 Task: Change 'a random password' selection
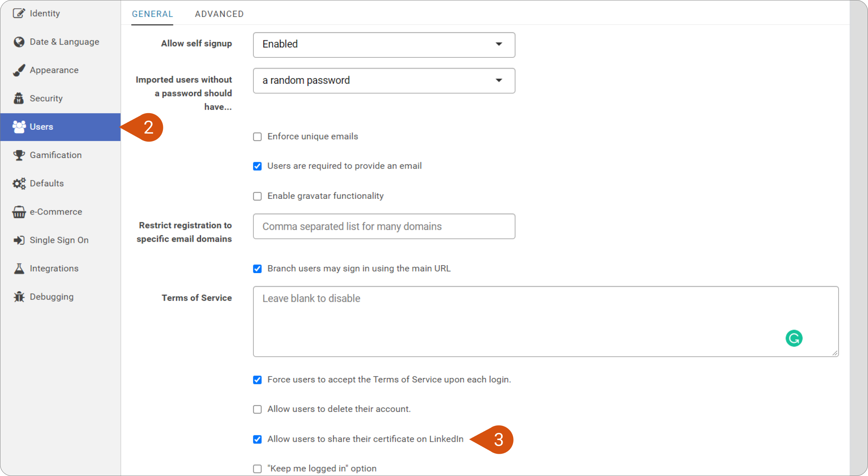click(384, 80)
